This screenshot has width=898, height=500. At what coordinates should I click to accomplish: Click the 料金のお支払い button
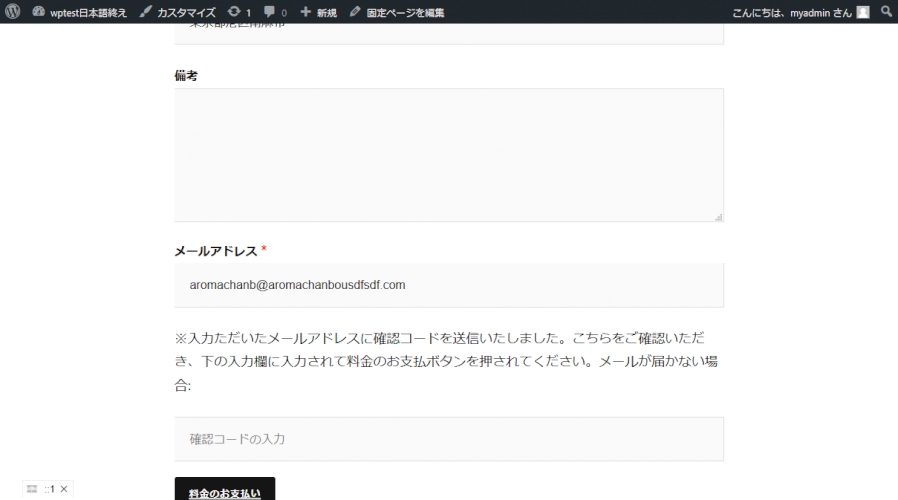tap(224, 490)
